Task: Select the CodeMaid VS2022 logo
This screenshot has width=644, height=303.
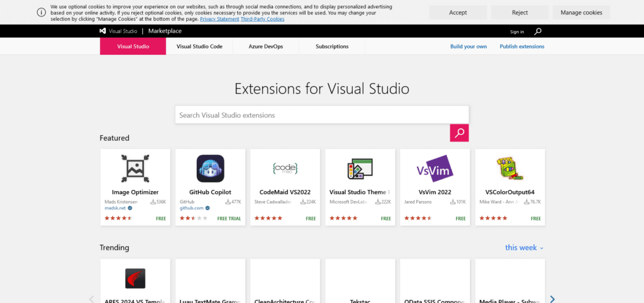Action: 285,168
